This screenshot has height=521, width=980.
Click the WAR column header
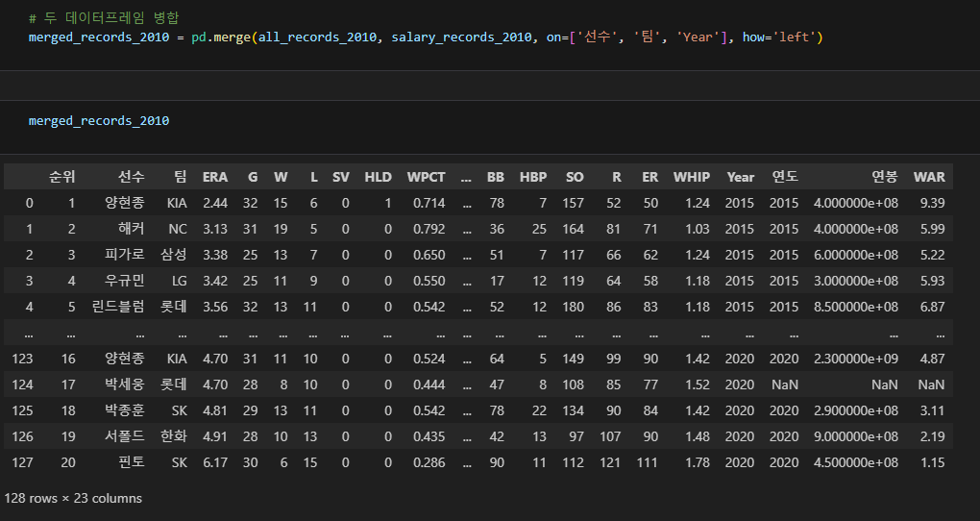click(x=929, y=177)
